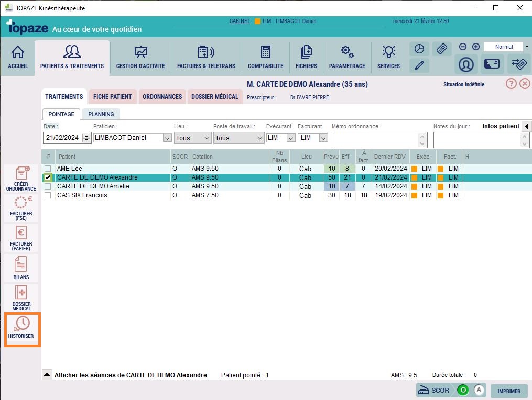Screen dimensions: 532x400
Task: Expand the Infos patient panel arrow
Action: 526,127
